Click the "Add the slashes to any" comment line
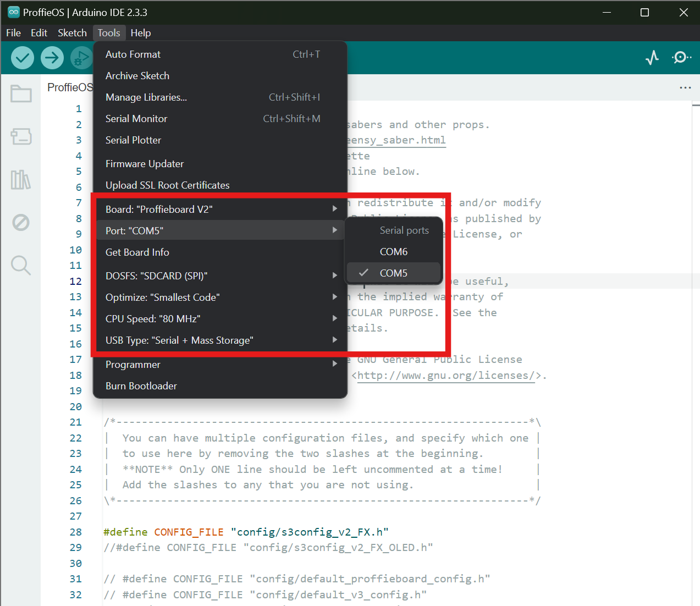The image size is (700, 606). [x=268, y=485]
